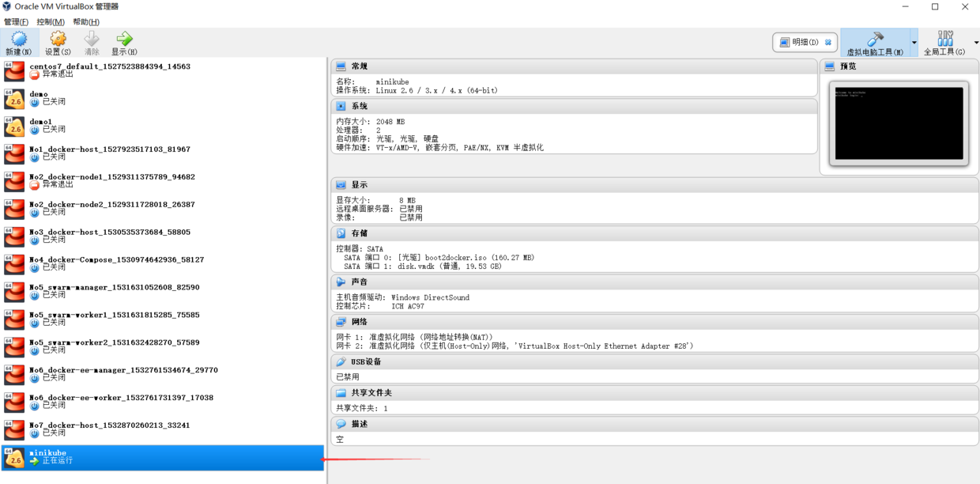Open the 存储 section heading link
980x484 pixels.
point(360,233)
